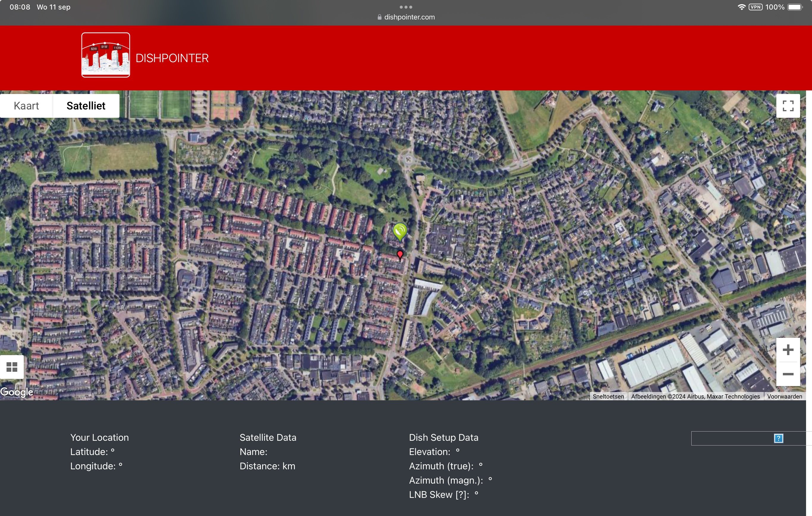The height and width of the screenshot is (516, 812).
Task: Open the four-squares map layers icon
Action: (x=12, y=367)
